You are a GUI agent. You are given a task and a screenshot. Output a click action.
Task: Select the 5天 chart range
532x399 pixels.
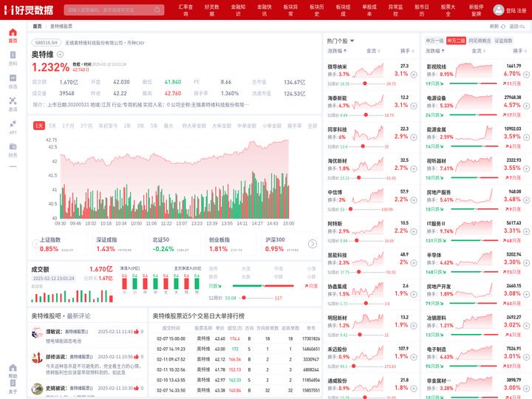pos(52,126)
